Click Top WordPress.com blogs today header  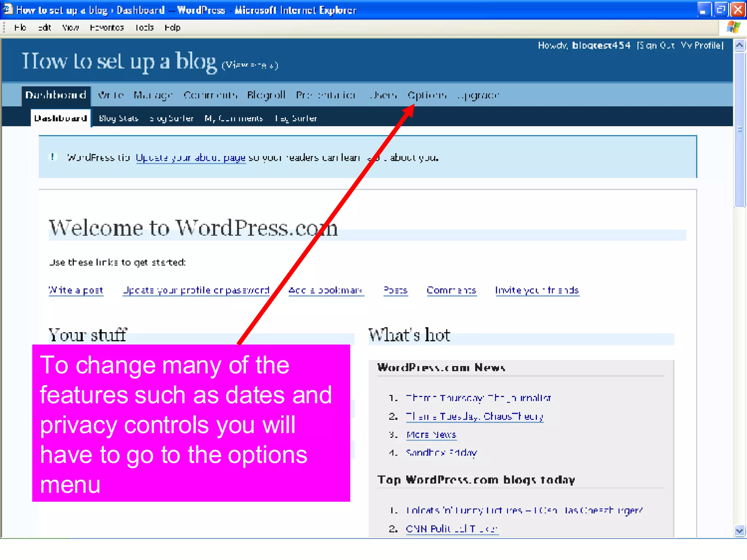[476, 480]
